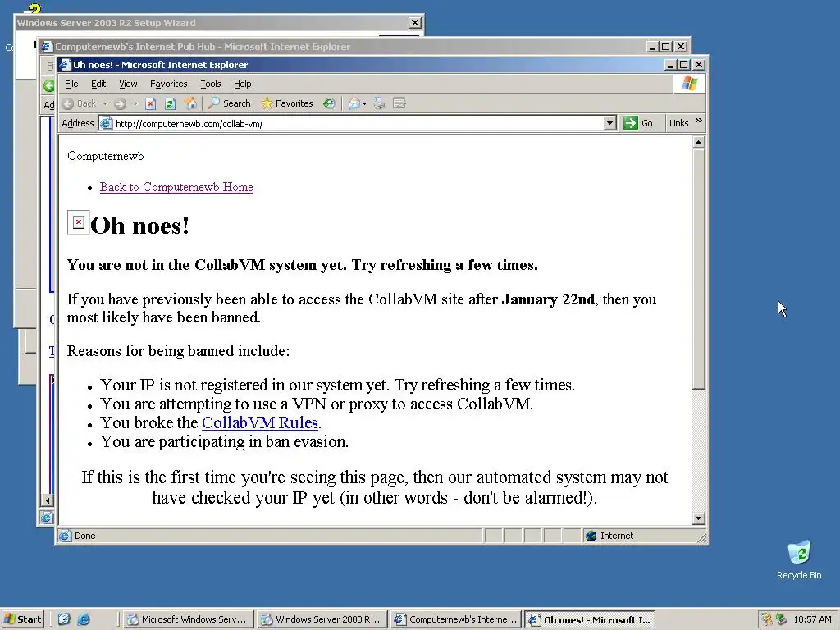The height and width of the screenshot is (630, 840).
Task: Click the page icon in address bar
Action: point(106,123)
